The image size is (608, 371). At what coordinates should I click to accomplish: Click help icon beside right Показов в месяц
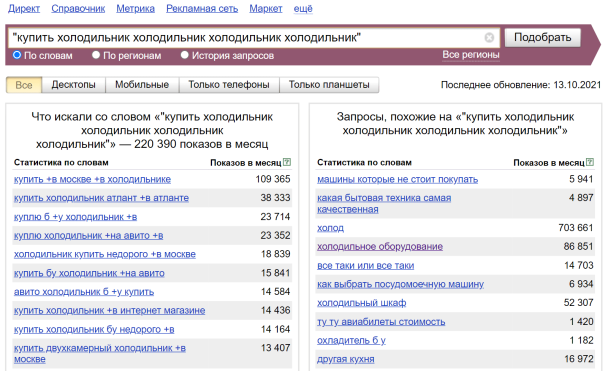[x=590, y=162]
